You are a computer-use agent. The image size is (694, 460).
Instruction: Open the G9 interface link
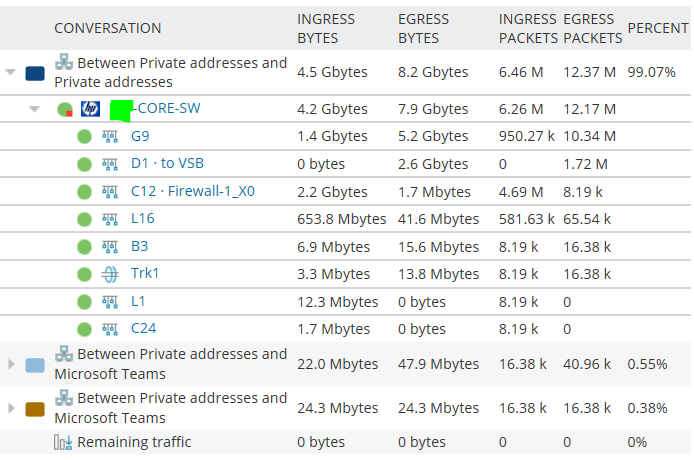(140, 136)
